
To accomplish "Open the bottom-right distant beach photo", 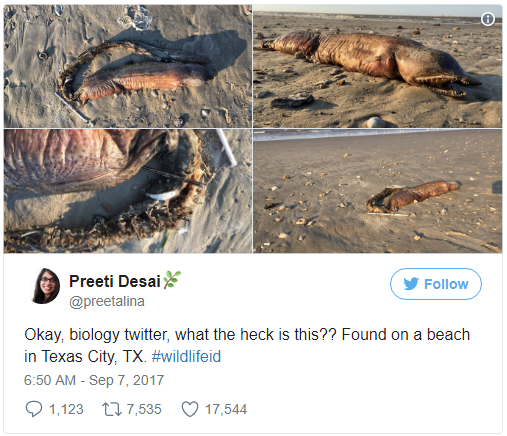I will coord(377,191).
